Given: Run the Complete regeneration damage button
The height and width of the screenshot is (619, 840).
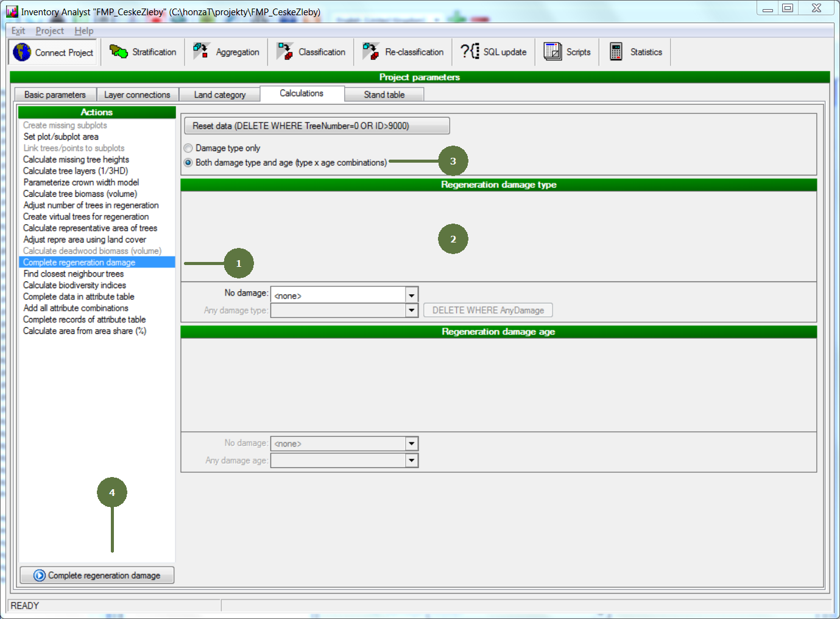Looking at the screenshot, I should click(97, 575).
